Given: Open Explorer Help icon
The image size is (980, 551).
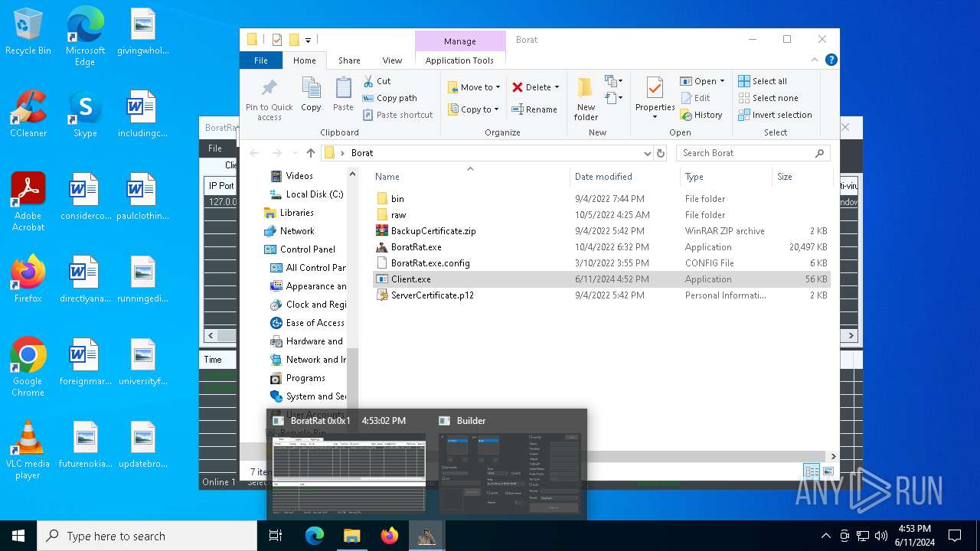Looking at the screenshot, I should coord(831,60).
